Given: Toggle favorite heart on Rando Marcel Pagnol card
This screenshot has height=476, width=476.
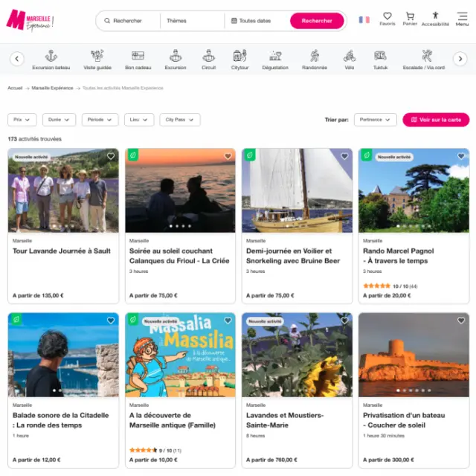Looking at the screenshot, I should (461, 156).
